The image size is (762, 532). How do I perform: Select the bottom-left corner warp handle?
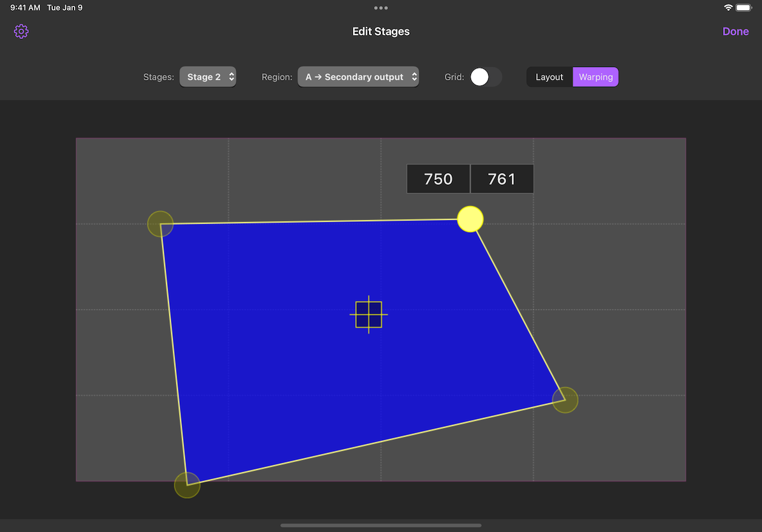point(187,485)
